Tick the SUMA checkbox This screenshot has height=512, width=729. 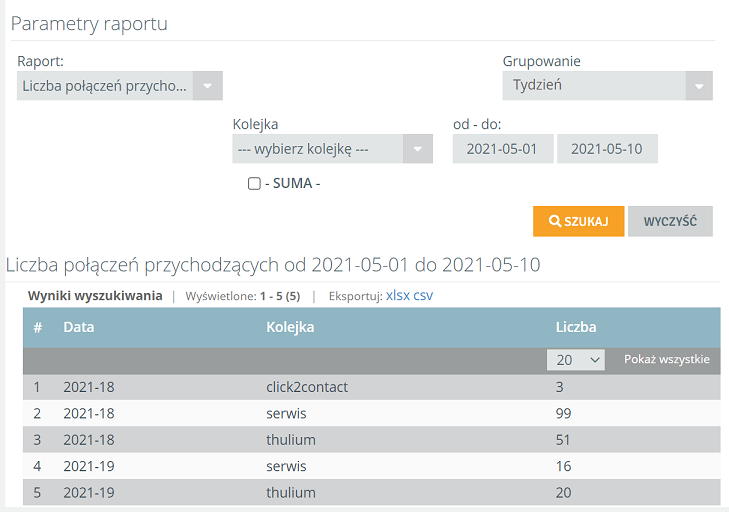tap(254, 184)
